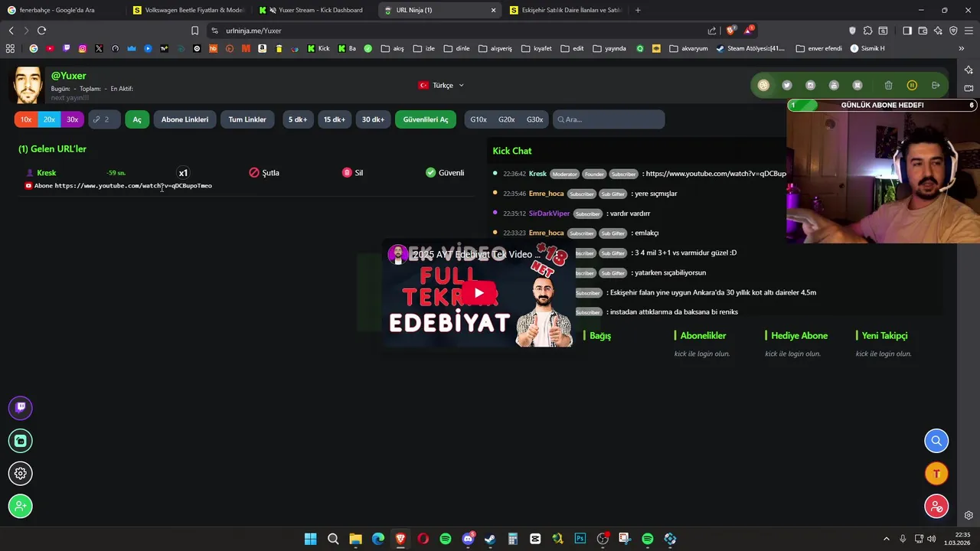Viewport: 980px width, 551px height.
Task: Click the Twitter icon in green toolbar
Action: coord(787,85)
